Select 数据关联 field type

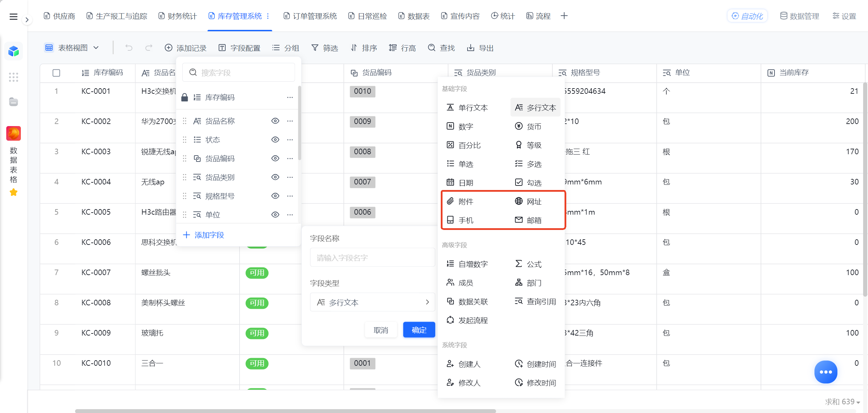point(467,302)
